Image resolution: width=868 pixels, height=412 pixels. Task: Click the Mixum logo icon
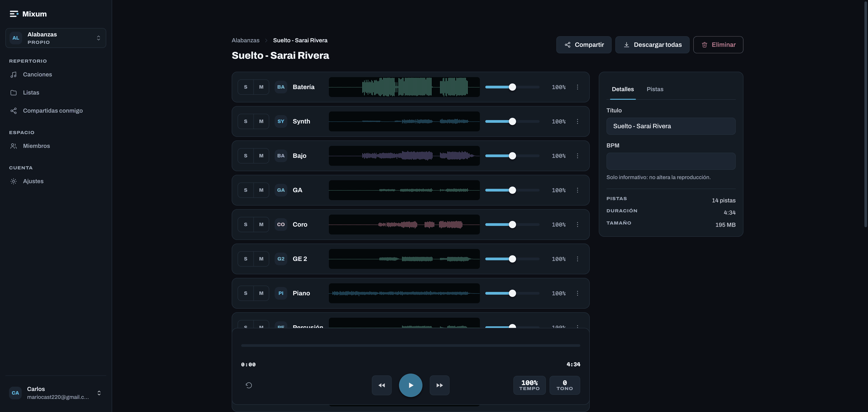coord(14,14)
